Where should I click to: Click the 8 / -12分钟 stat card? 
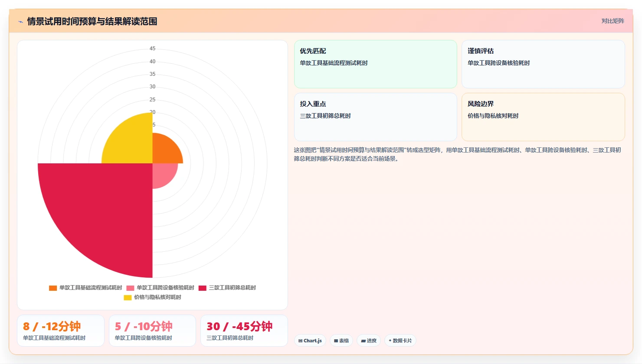(61, 331)
